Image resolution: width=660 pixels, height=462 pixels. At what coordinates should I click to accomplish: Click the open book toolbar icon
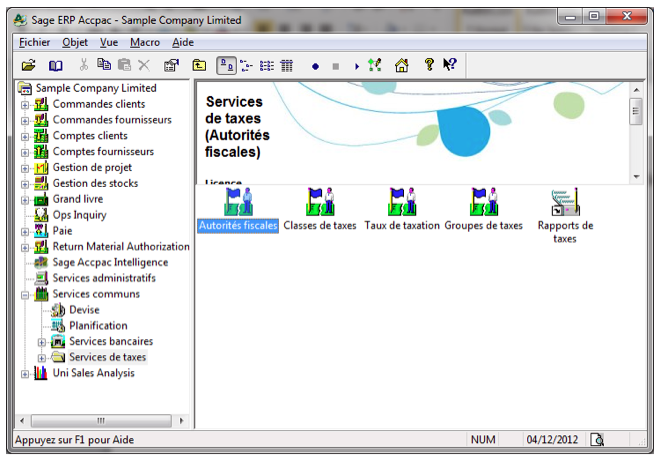(x=56, y=65)
